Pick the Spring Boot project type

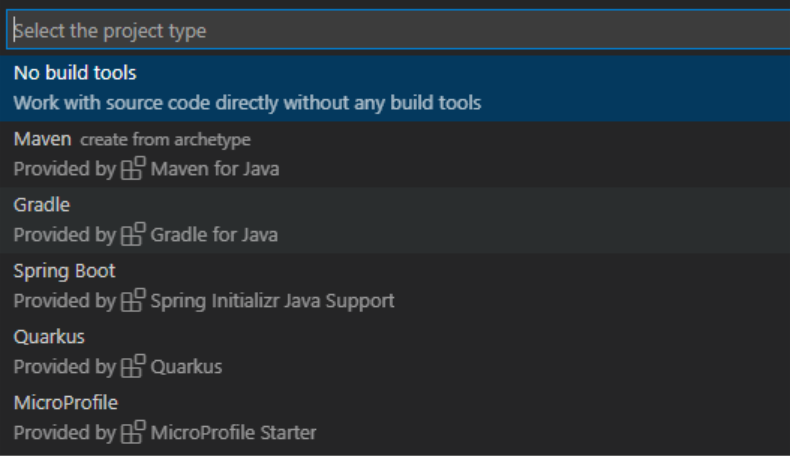coord(395,286)
